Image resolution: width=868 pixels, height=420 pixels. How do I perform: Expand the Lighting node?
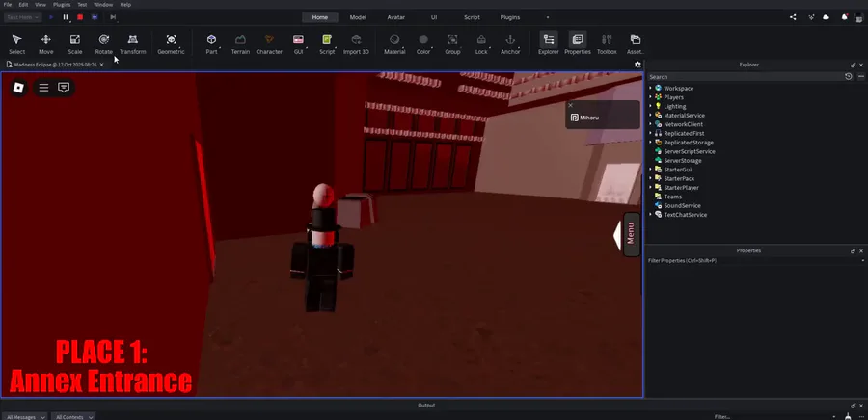click(x=650, y=106)
